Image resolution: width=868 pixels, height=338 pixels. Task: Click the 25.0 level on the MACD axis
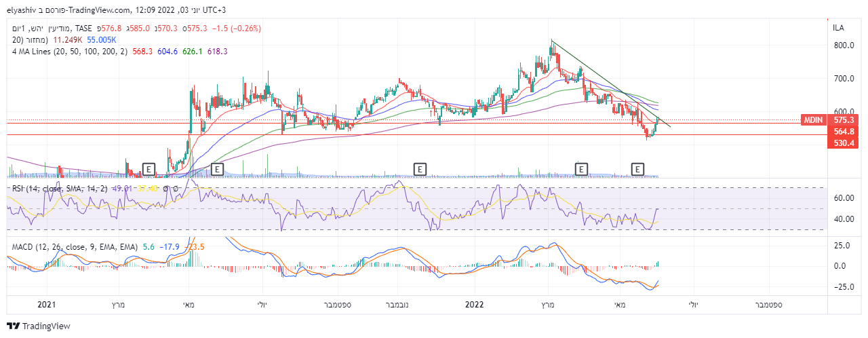click(x=842, y=244)
